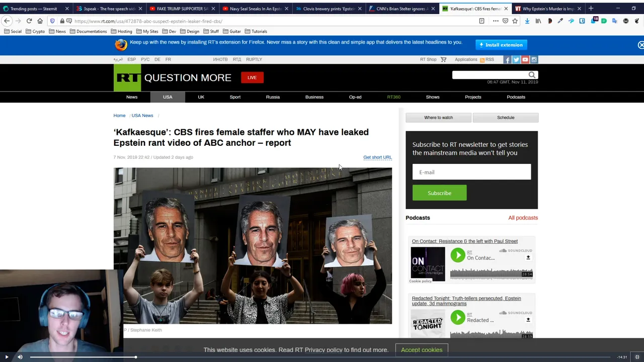644x362 pixels.
Task: Open the Bitwarden shield extension icon
Action: tap(582, 21)
